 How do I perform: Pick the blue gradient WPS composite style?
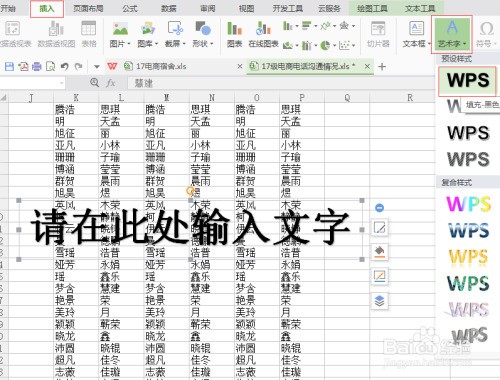tap(468, 230)
